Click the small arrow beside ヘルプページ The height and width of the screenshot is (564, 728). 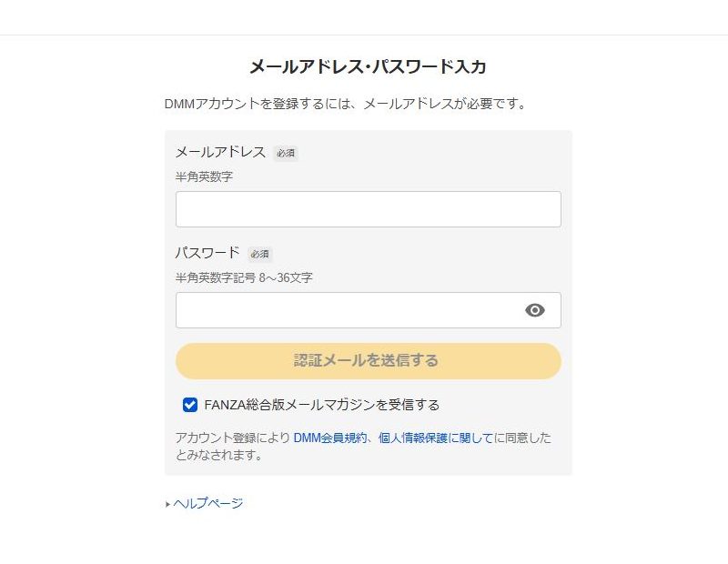pyautogui.click(x=168, y=504)
